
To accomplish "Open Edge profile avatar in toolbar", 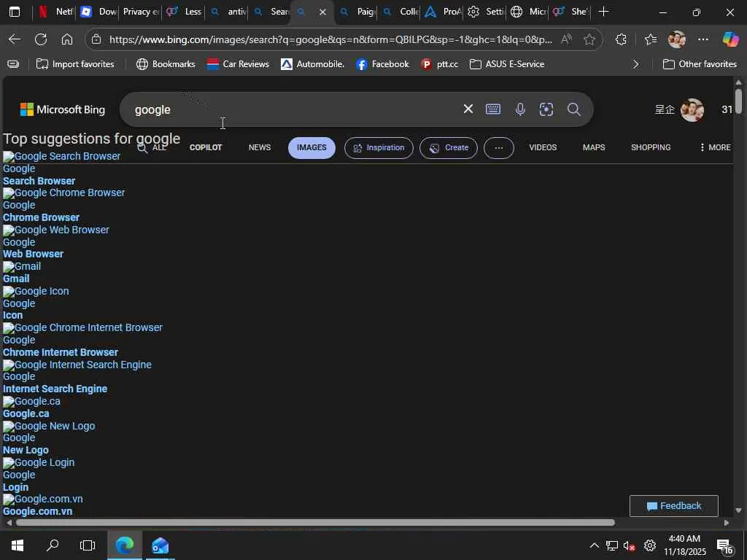I will click(x=676, y=39).
